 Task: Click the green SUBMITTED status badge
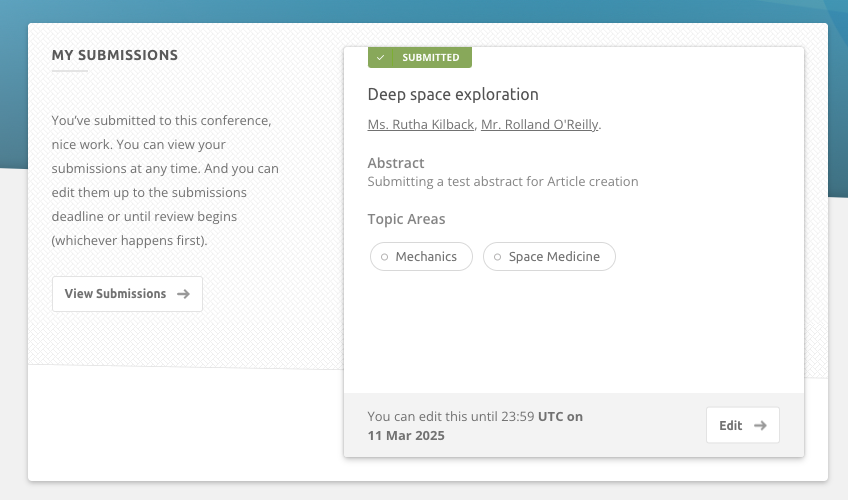point(420,58)
